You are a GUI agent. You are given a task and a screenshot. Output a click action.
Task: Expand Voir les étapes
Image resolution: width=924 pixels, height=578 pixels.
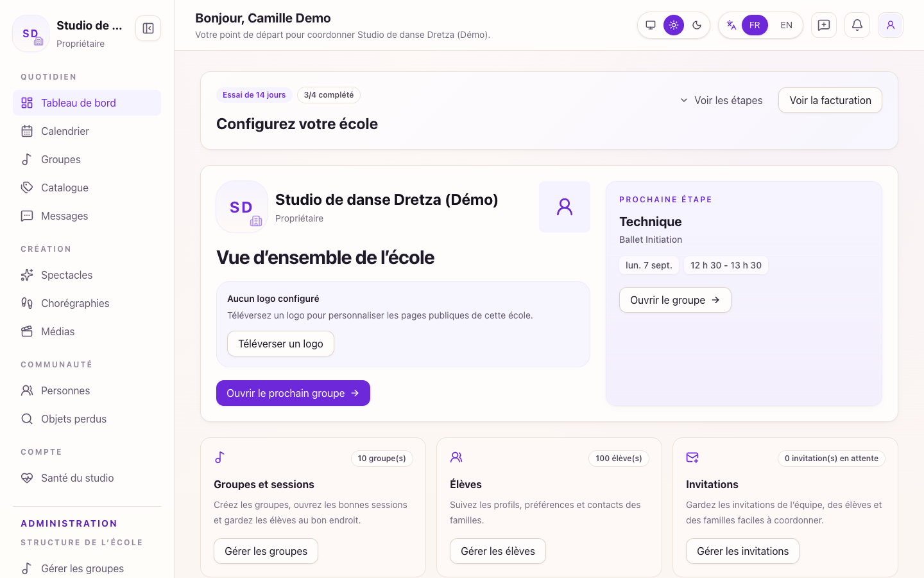click(721, 100)
